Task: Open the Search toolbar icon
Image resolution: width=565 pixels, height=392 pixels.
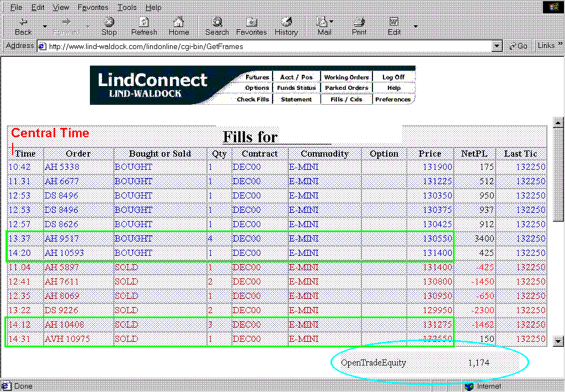Action: 217,26
